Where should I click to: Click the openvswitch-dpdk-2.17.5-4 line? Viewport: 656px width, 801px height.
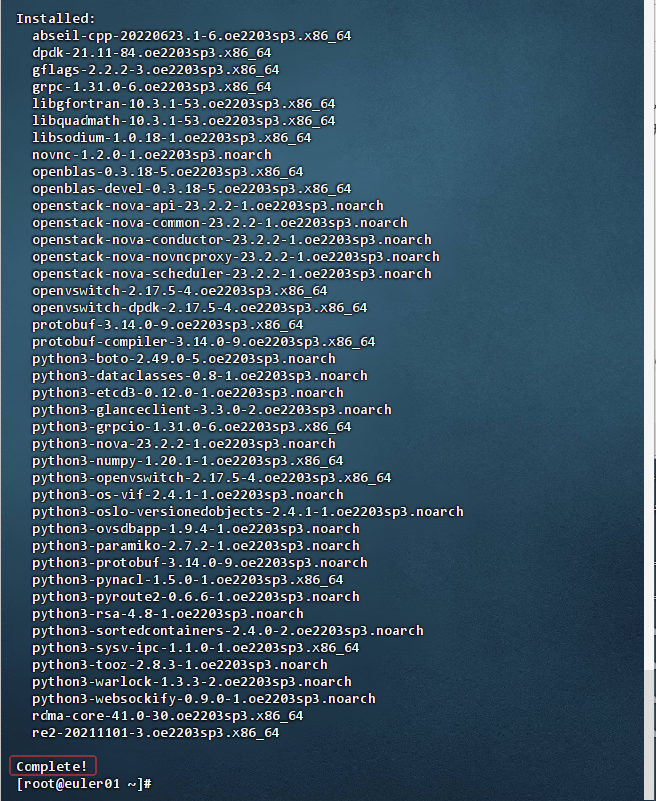point(200,308)
